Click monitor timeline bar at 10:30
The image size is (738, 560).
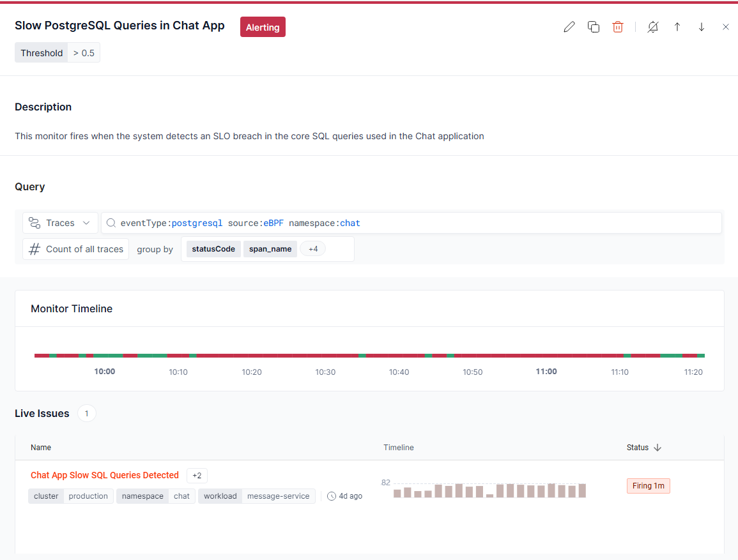click(x=325, y=355)
